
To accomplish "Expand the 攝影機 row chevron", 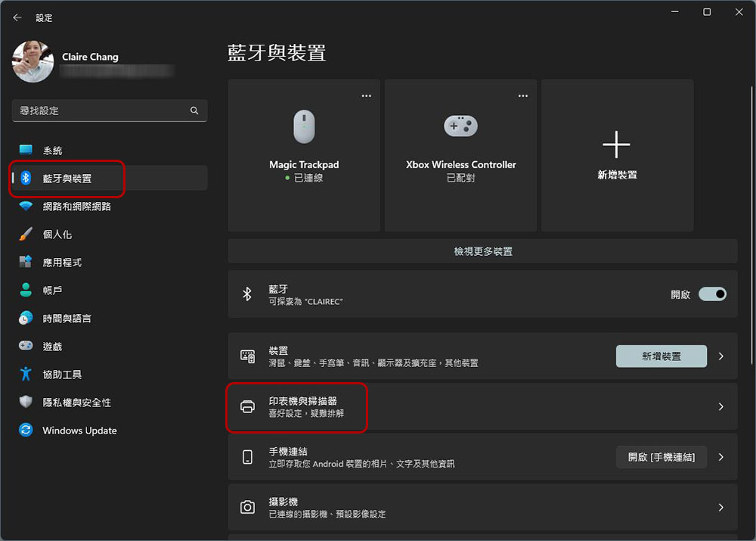I will [720, 508].
